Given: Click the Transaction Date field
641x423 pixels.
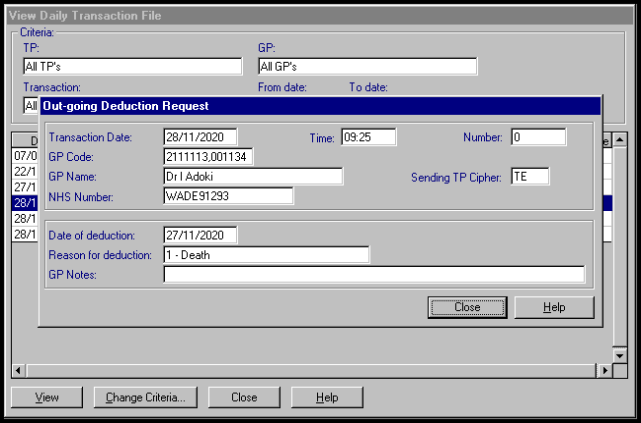Looking at the screenshot, I should tap(200, 137).
